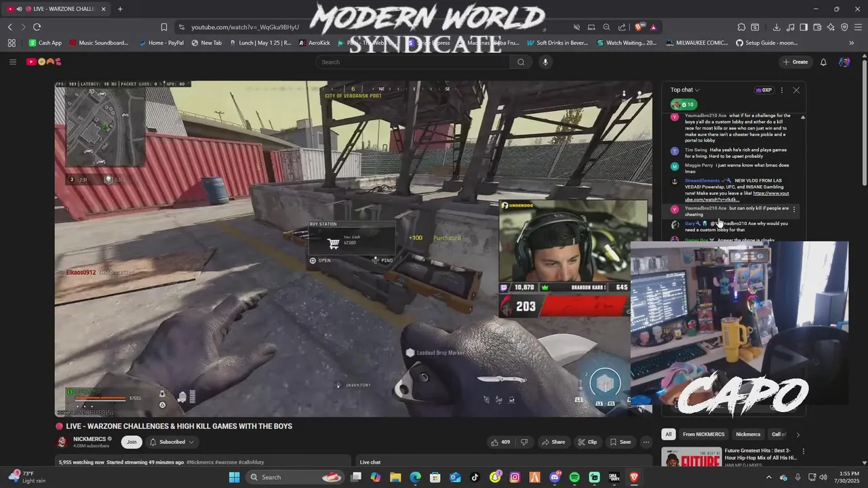Open the Windows Start menu
The height and width of the screenshot is (488, 868).
(x=234, y=477)
